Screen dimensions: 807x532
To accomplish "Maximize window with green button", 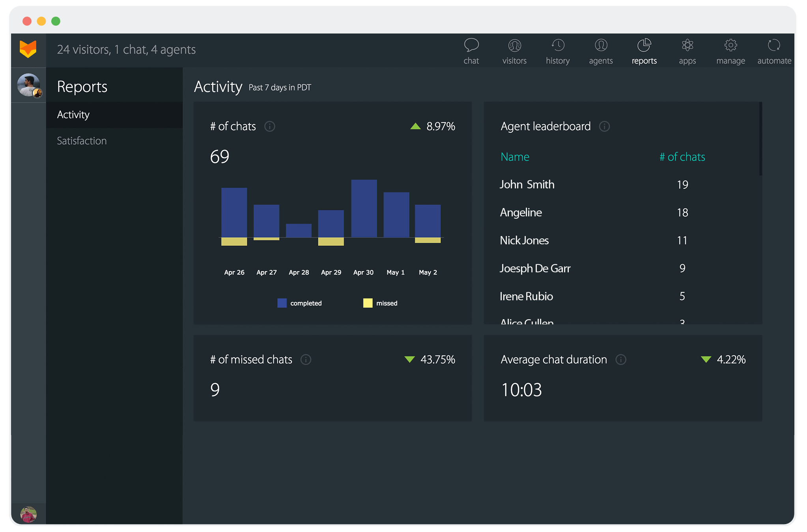I will click(x=56, y=21).
